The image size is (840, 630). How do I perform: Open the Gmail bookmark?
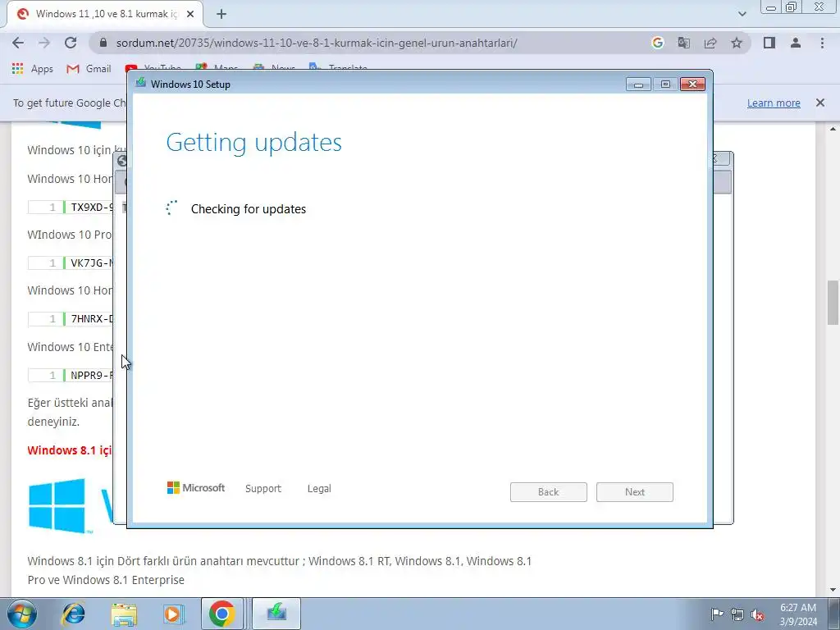pyautogui.click(x=89, y=69)
